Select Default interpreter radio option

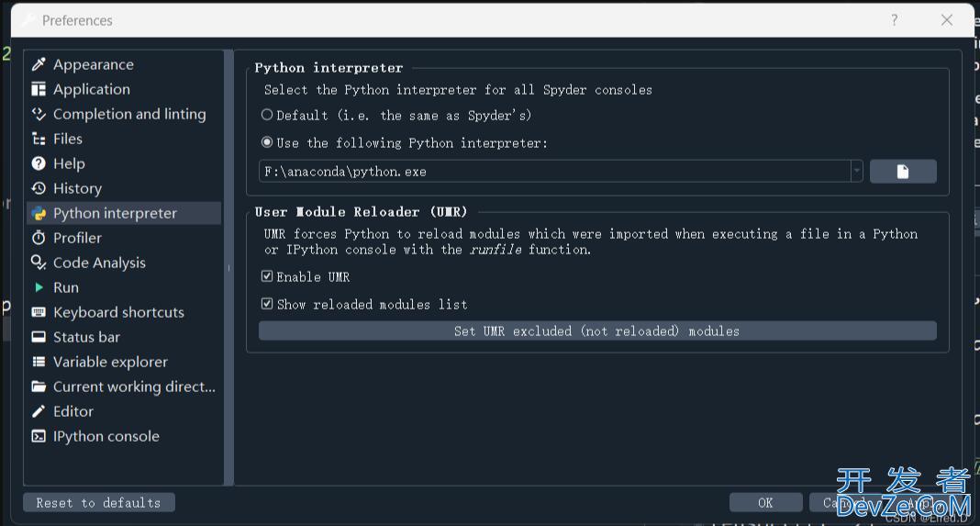(x=267, y=115)
